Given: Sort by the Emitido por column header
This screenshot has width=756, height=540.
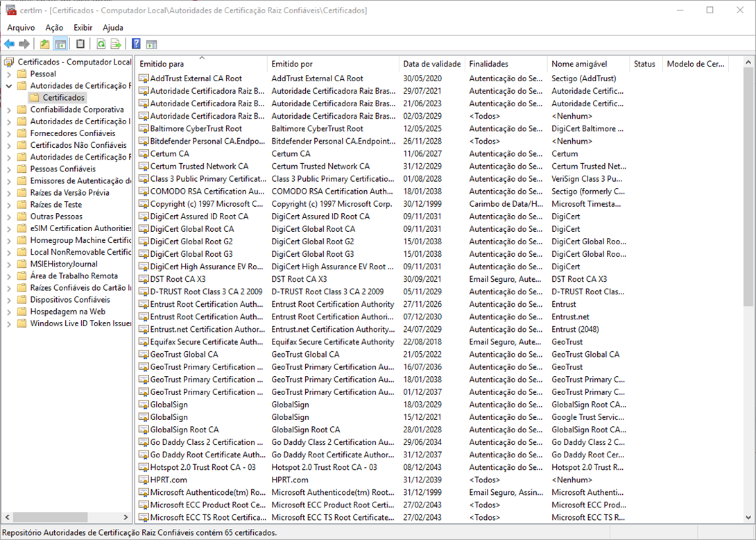Looking at the screenshot, I should [x=333, y=64].
